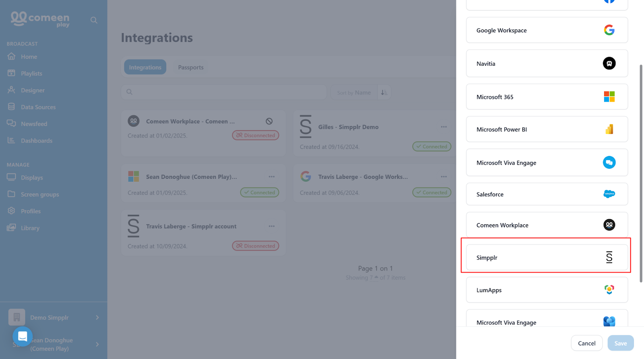Open Home in the sidebar menu
The image size is (644, 359).
29,57
